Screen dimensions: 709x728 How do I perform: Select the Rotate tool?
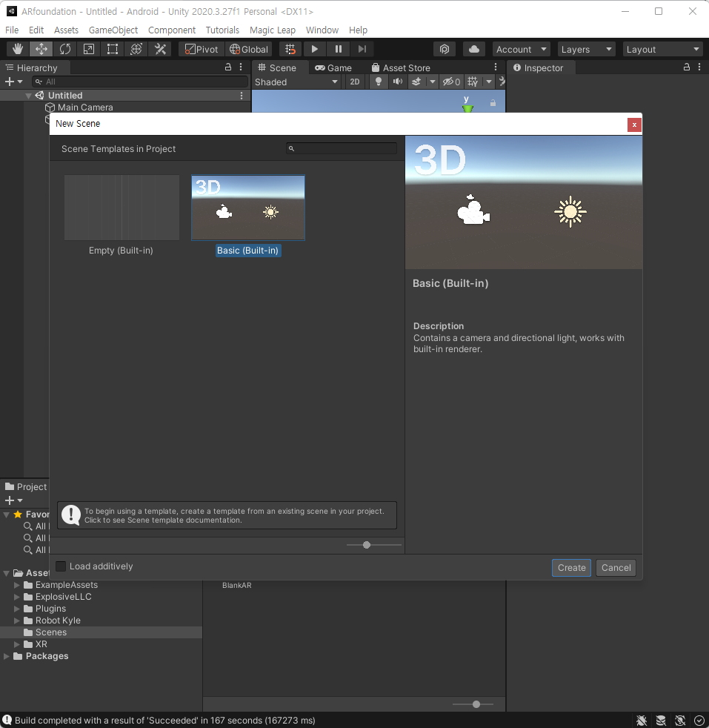(x=65, y=49)
